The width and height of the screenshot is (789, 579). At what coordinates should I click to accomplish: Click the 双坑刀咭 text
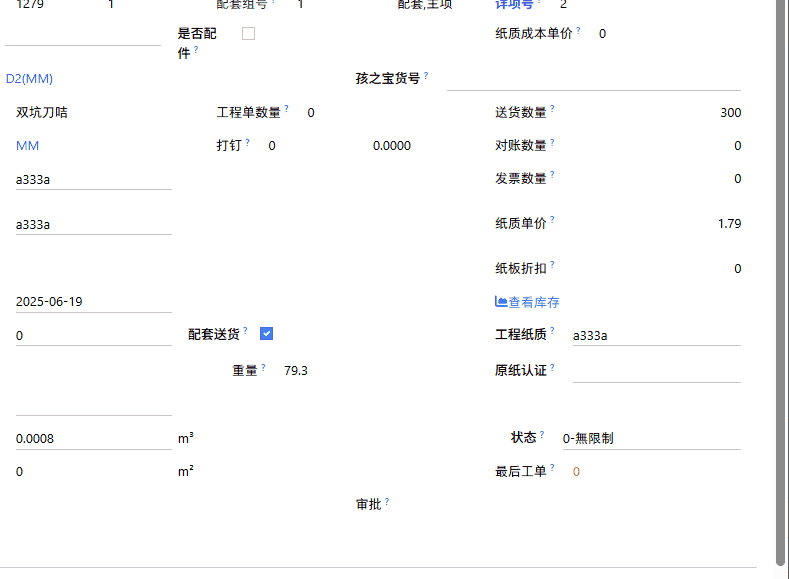(x=42, y=112)
